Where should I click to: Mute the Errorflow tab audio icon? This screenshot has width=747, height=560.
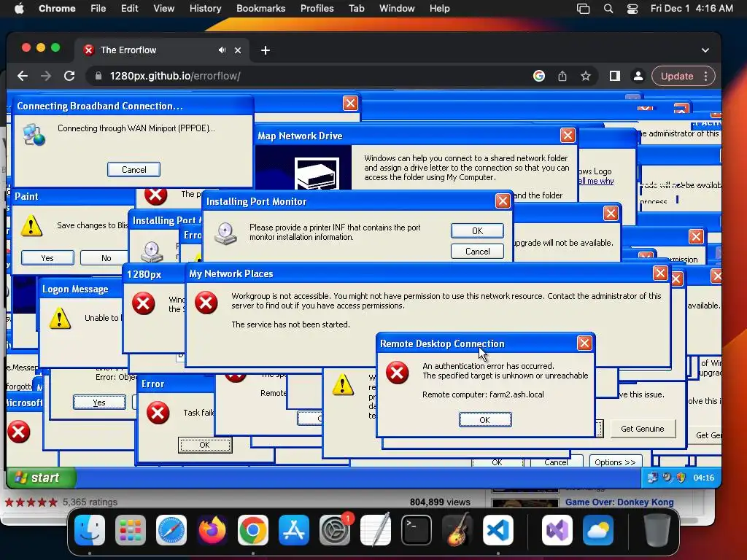[222, 50]
